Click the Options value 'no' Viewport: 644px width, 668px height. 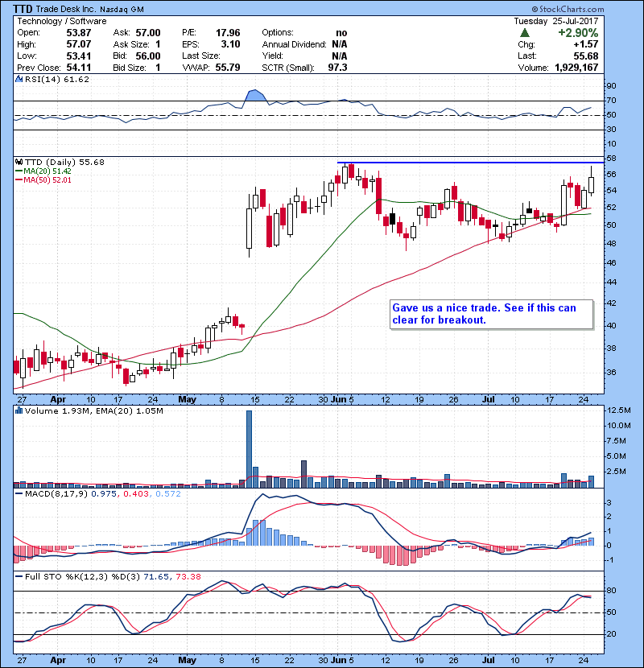[342, 33]
